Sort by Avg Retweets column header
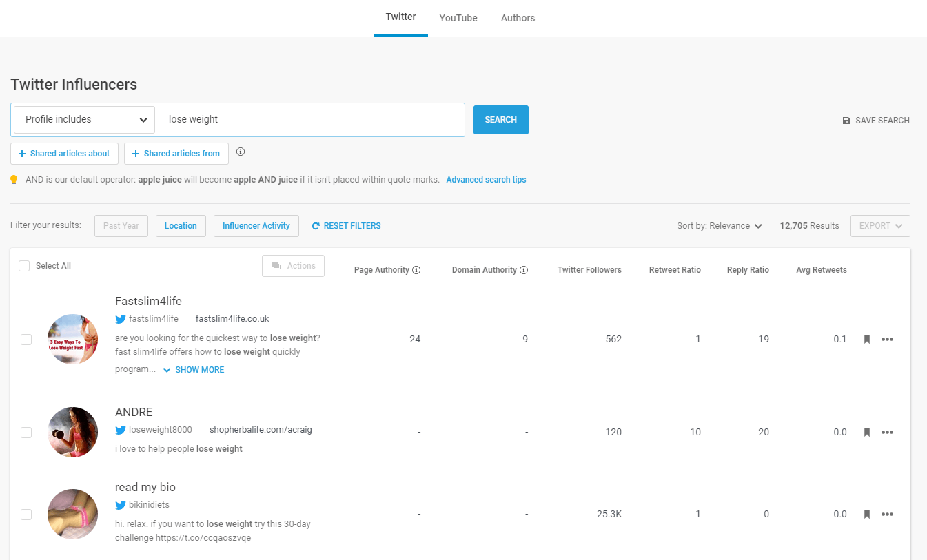The width and height of the screenshot is (927, 560). [x=822, y=270]
